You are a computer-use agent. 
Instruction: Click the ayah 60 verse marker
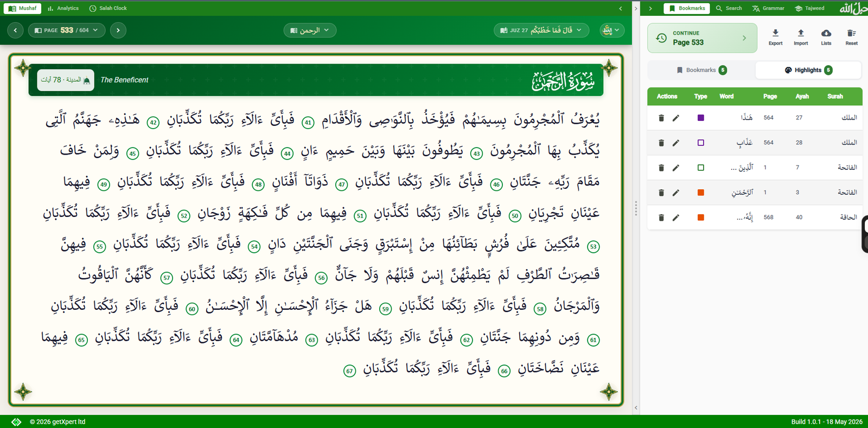pyautogui.click(x=192, y=309)
